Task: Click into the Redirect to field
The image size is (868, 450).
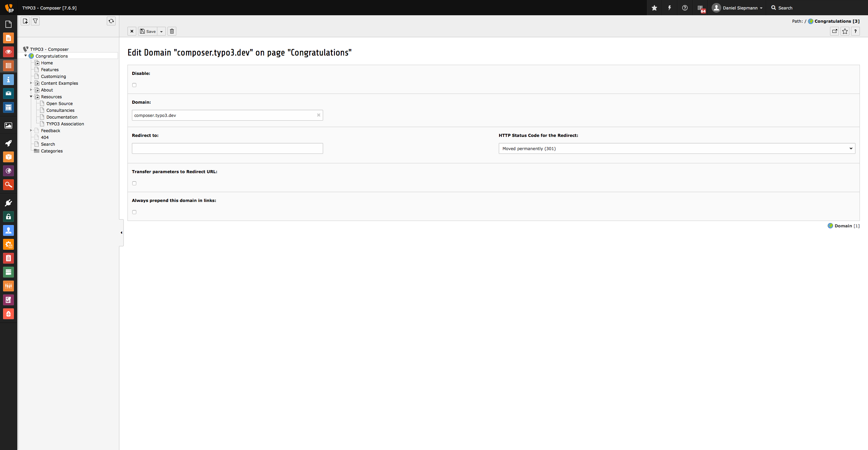Action: (228, 148)
